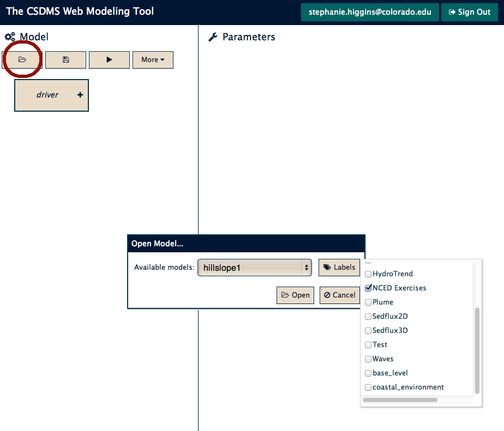
Task: Open the Labels tag button
Action: pos(339,267)
